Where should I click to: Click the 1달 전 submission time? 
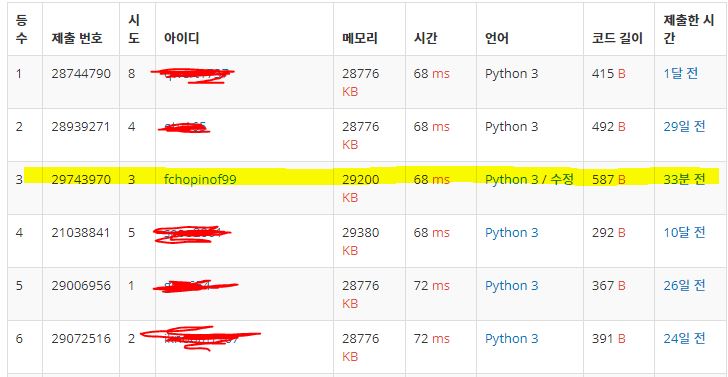pos(681,73)
